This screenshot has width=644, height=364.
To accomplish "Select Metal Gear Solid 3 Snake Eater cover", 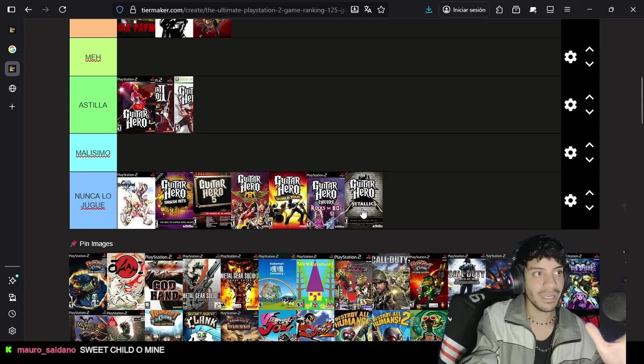I will click(x=239, y=282).
